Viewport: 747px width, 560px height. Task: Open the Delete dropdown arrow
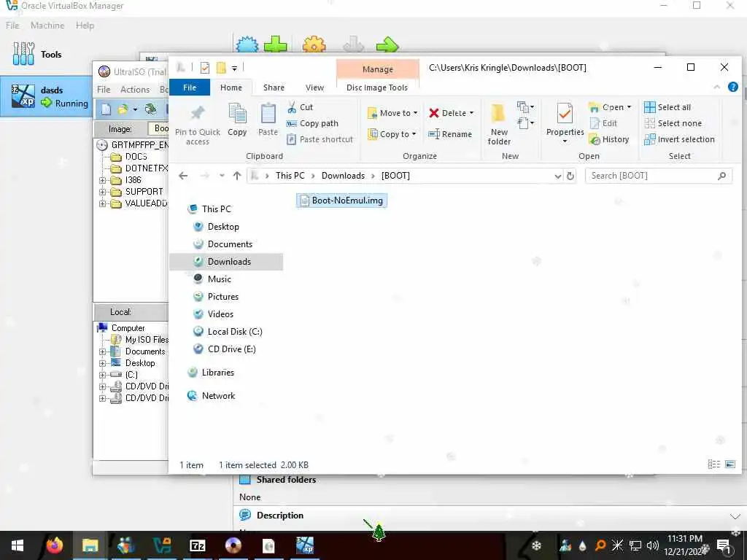coord(472,113)
